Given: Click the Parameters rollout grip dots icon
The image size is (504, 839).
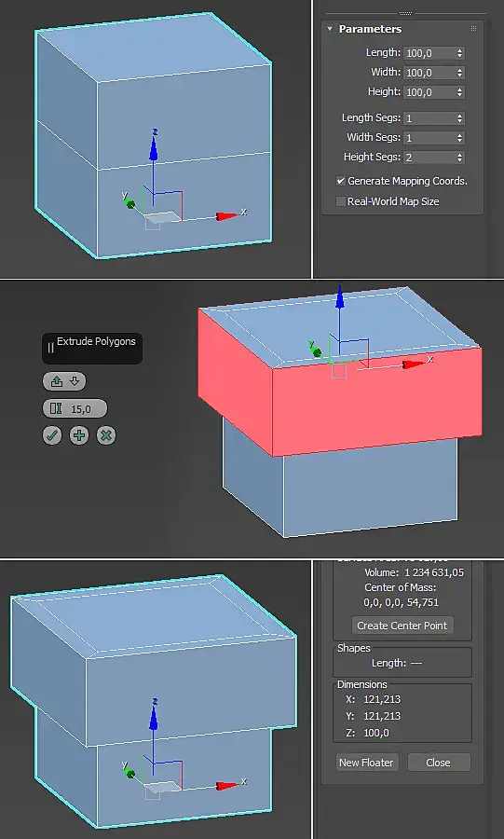Looking at the screenshot, I should [473, 28].
